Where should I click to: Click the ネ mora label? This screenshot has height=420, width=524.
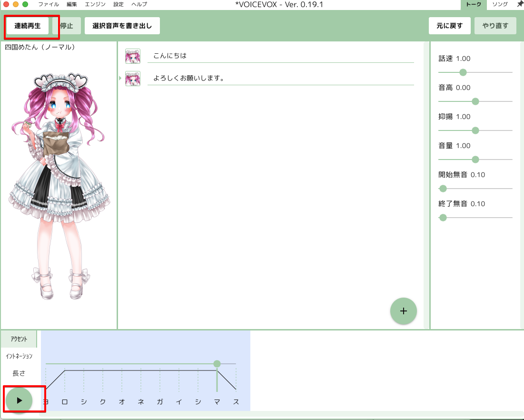[141, 402]
